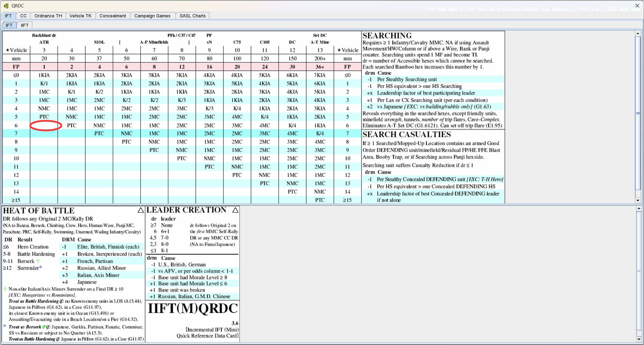
Task: Open the Concealment tab
Action: [x=113, y=16]
